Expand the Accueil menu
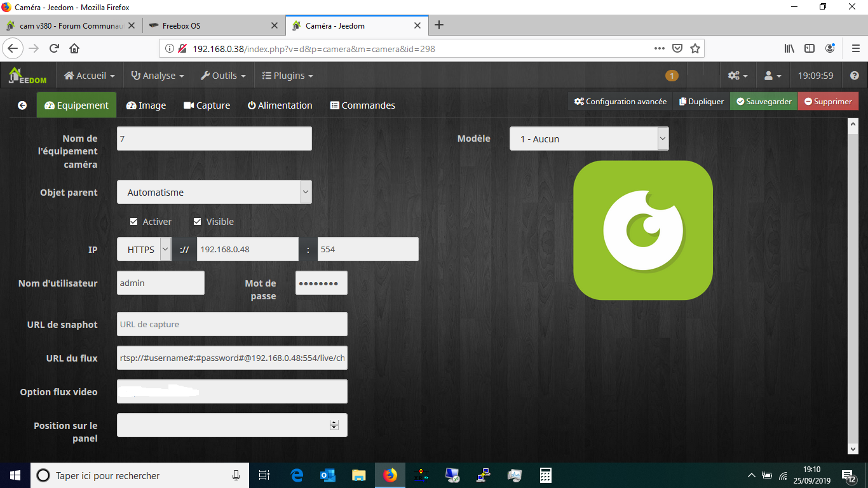868x488 pixels. (x=90, y=76)
